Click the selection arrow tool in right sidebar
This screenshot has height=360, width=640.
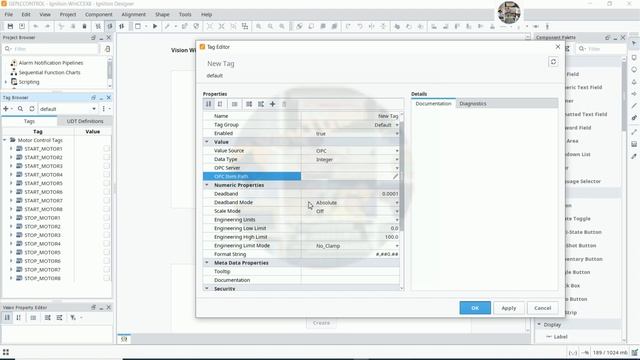(x=634, y=44)
